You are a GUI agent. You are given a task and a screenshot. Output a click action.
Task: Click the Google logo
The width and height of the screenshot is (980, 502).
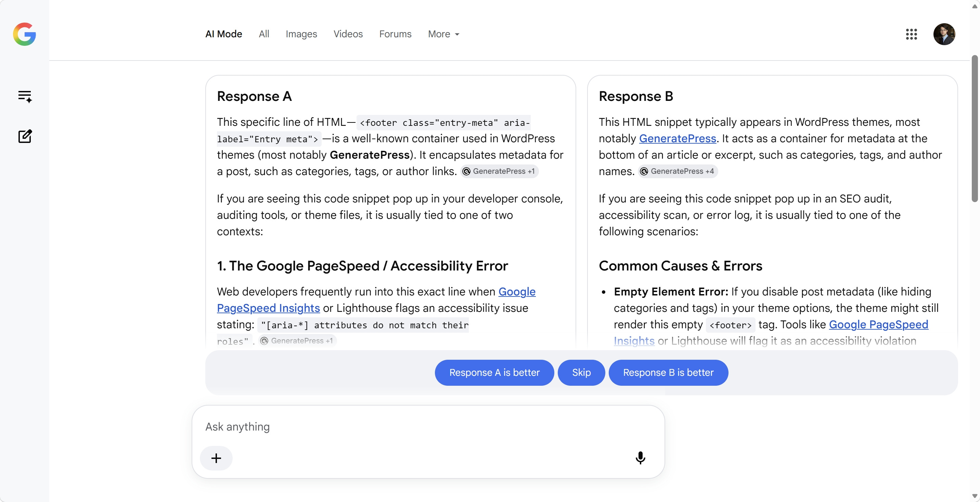click(x=24, y=34)
